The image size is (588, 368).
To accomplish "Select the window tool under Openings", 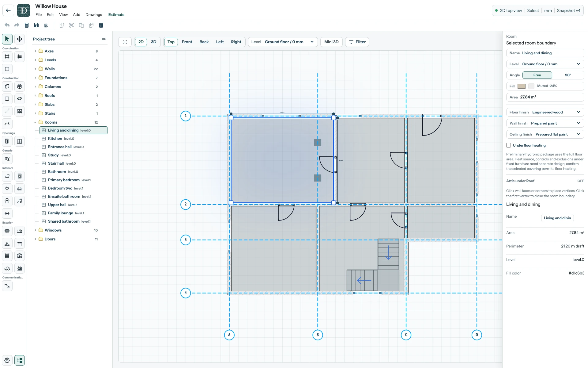I will click(x=20, y=141).
